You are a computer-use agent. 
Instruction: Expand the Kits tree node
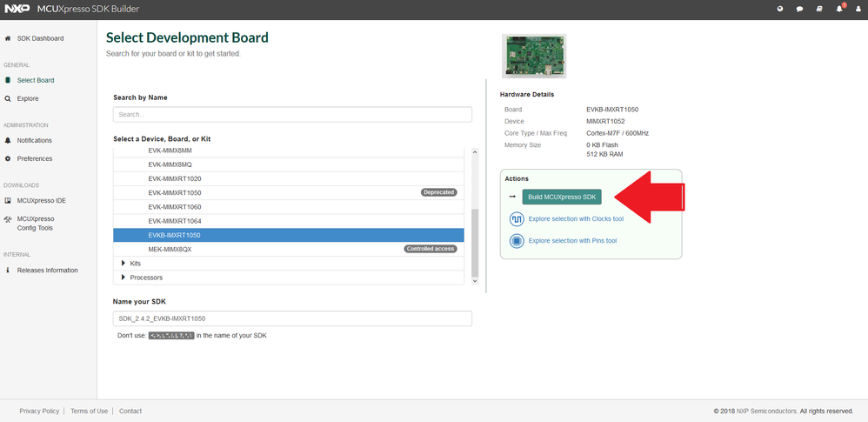tap(123, 263)
